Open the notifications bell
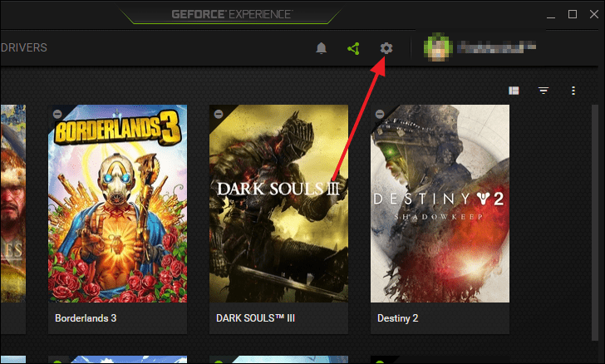Viewport: 605px width, 364px height. (x=321, y=48)
